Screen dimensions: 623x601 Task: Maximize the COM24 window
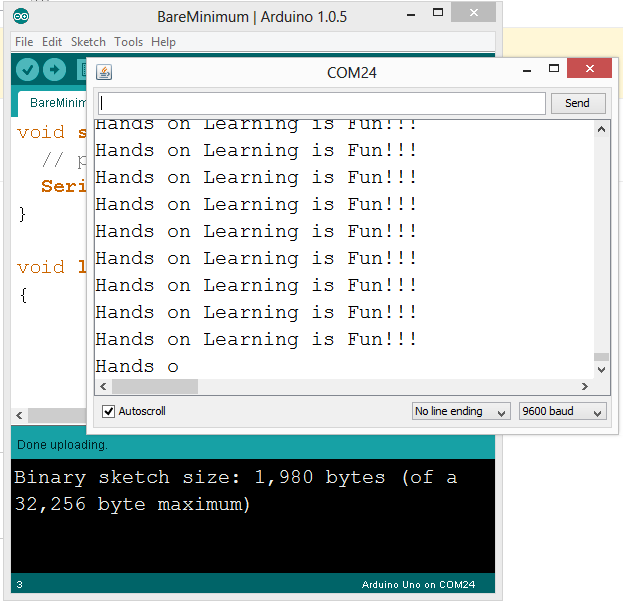pyautogui.click(x=554, y=68)
